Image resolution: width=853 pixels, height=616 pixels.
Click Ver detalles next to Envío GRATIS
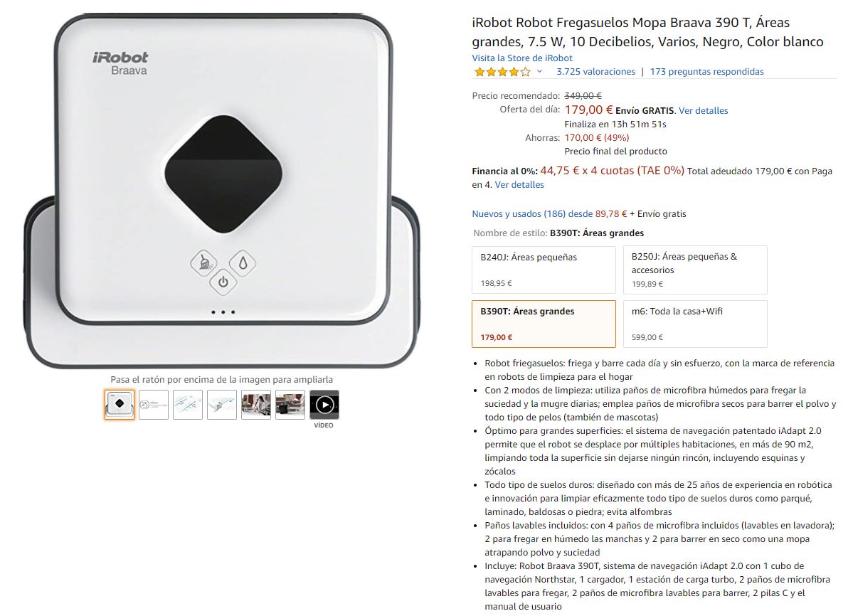tap(704, 111)
